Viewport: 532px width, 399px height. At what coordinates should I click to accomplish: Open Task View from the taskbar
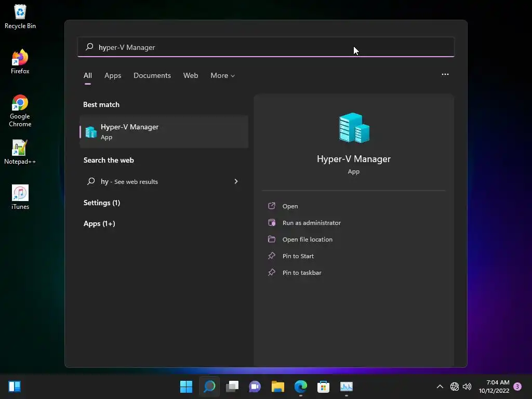pos(232,387)
